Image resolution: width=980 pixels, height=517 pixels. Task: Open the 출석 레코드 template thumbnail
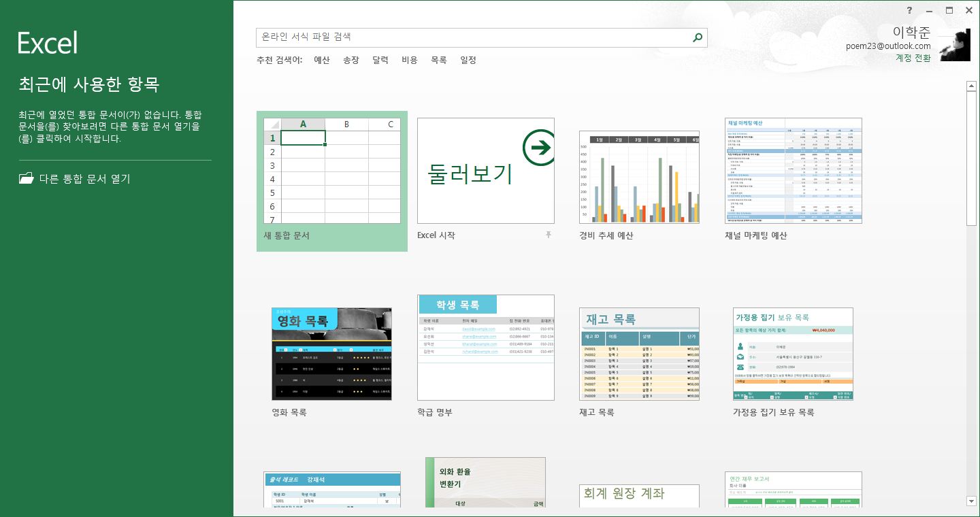click(332, 490)
